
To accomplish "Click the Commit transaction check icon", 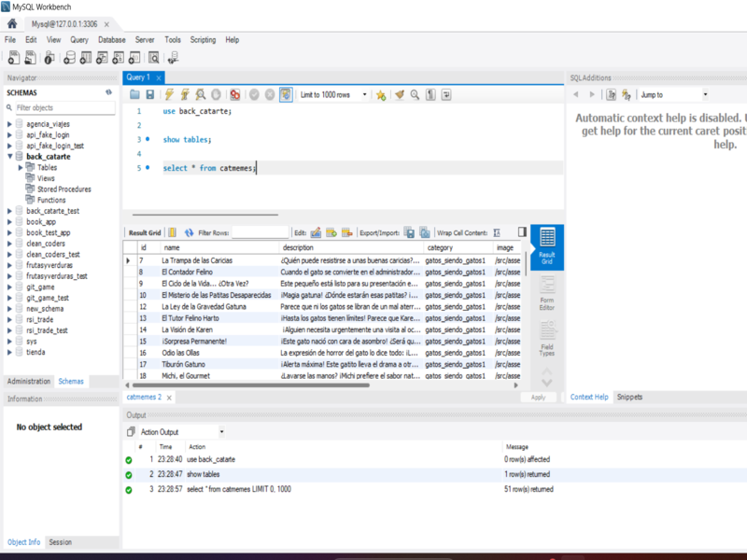I will 254,95.
